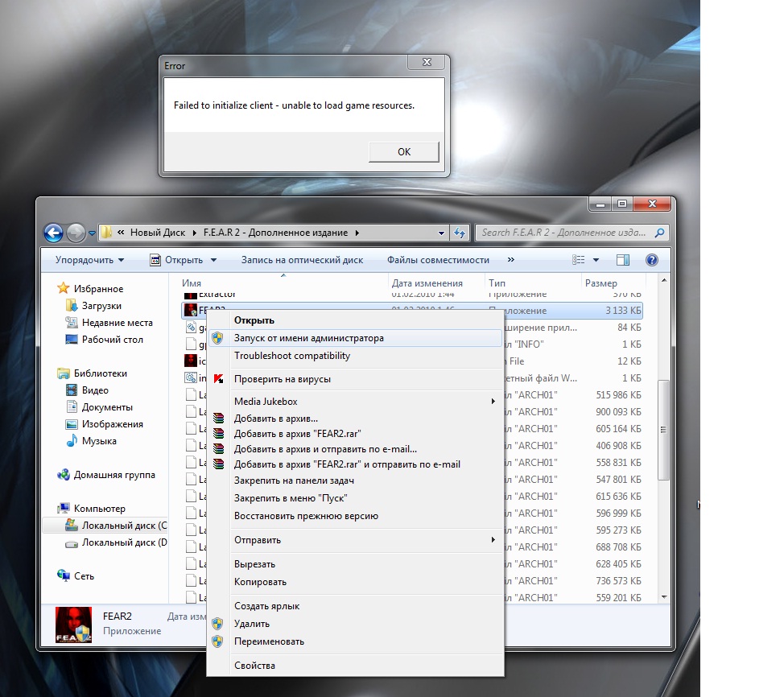Choose Добавить в архив...
The width and height of the screenshot is (784, 697).
(x=356, y=419)
